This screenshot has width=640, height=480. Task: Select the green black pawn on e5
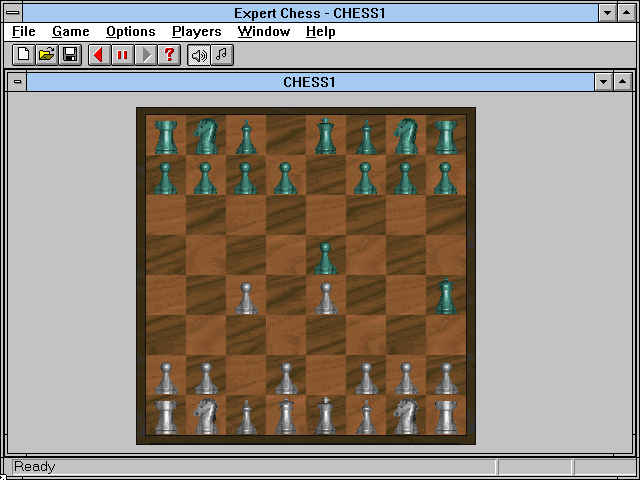point(325,257)
